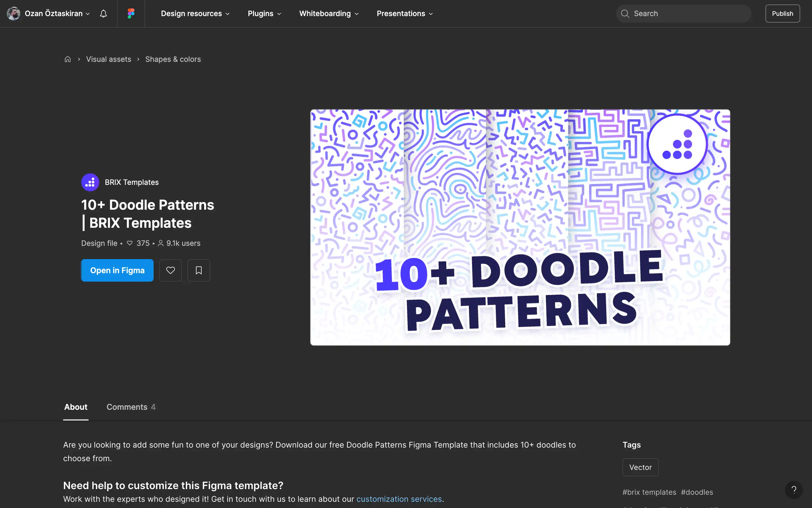Go to home via breadcrumb house icon
The image size is (812, 508).
(67, 59)
